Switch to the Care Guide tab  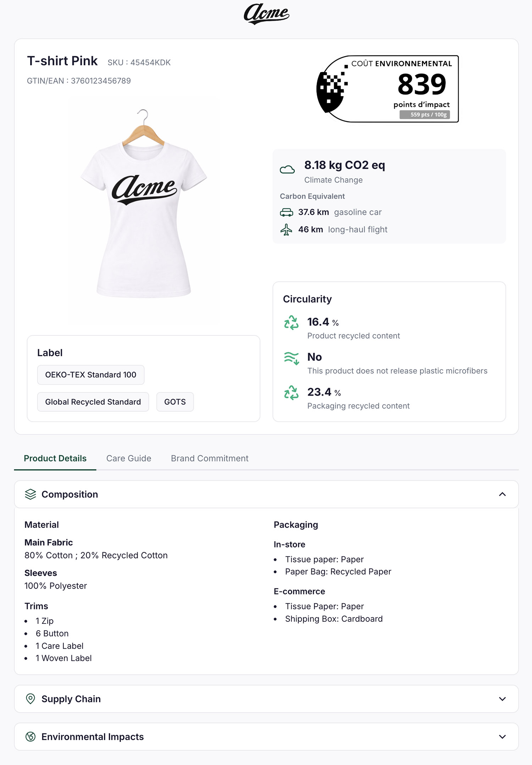coord(129,458)
